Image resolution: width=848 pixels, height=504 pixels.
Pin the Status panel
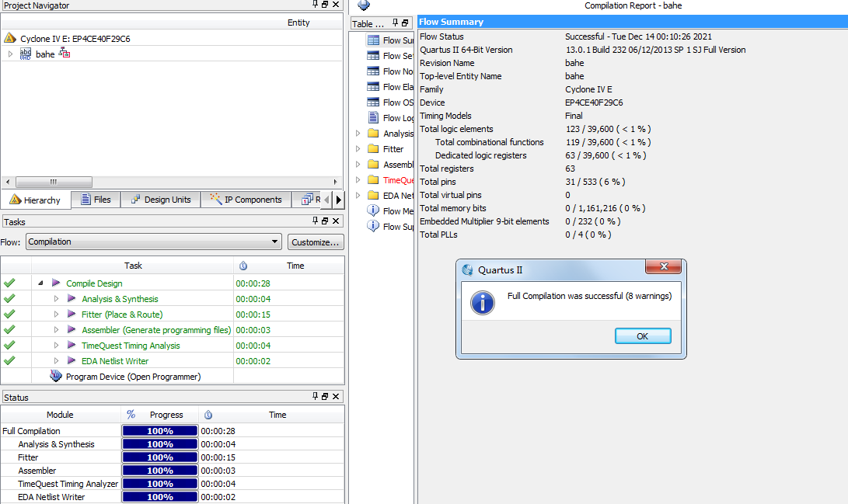316,397
